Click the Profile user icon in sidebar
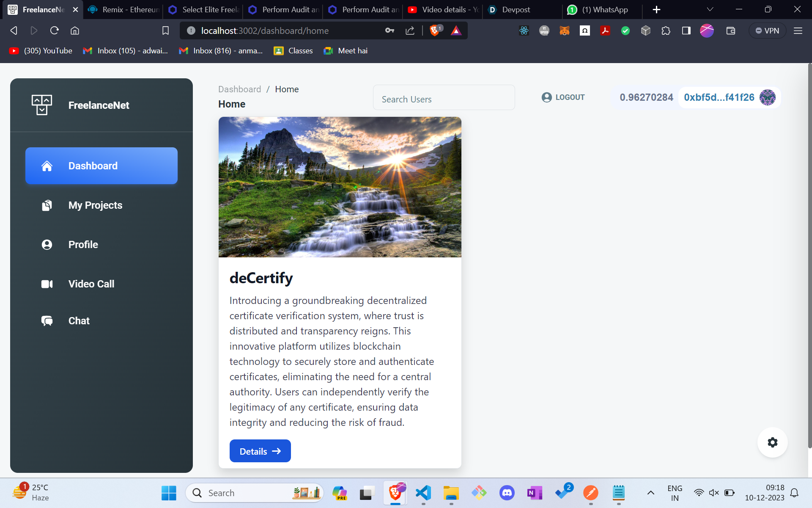The width and height of the screenshot is (812, 508). tap(47, 245)
